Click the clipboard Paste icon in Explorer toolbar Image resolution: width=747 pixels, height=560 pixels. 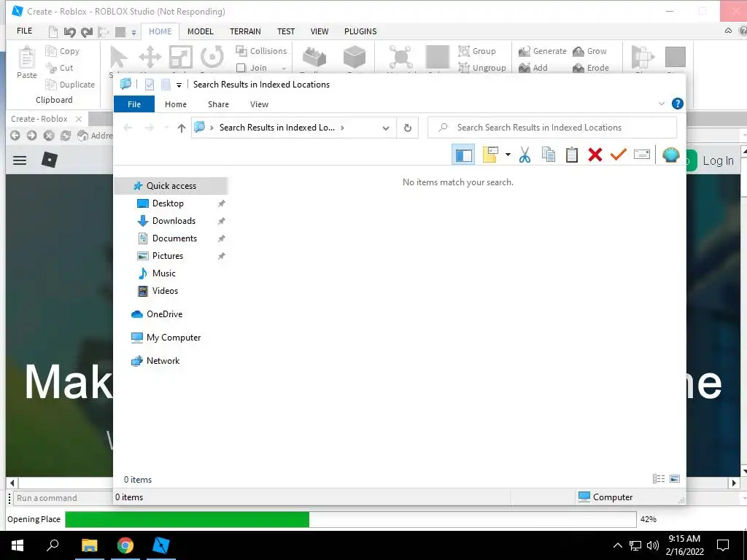572,155
